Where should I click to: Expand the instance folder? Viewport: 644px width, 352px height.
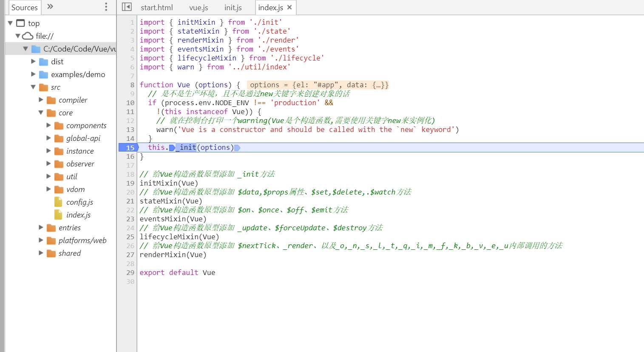48,151
